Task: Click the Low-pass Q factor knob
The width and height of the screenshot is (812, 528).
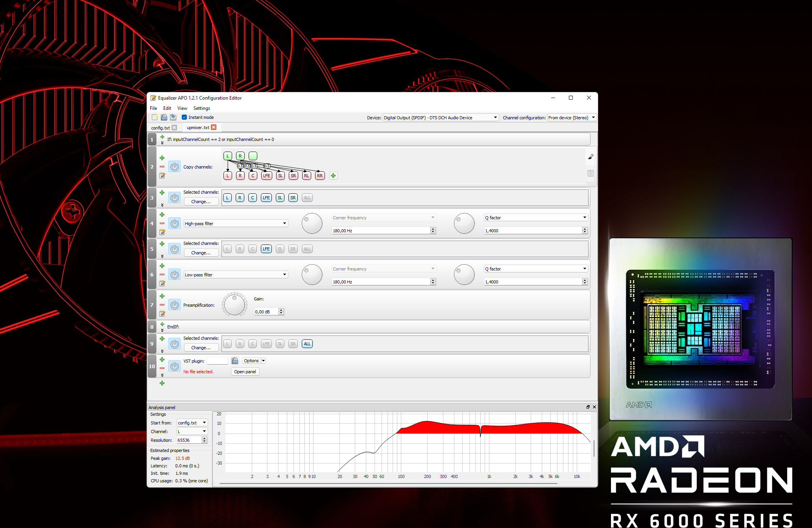Action: pyautogui.click(x=464, y=274)
